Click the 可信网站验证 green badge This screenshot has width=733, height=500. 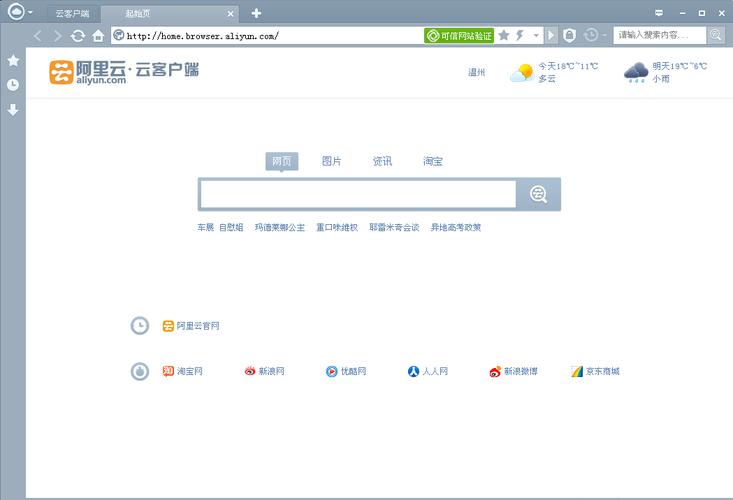459,35
